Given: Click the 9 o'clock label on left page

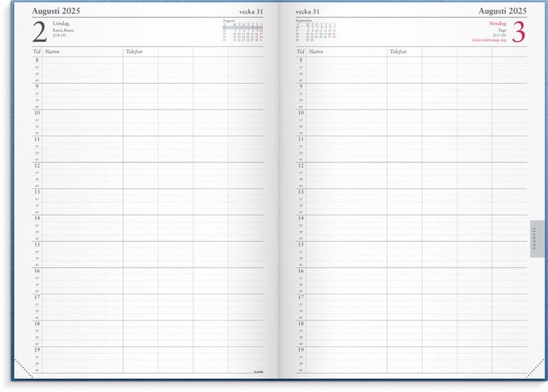Looking at the screenshot, I should tap(36, 87).
